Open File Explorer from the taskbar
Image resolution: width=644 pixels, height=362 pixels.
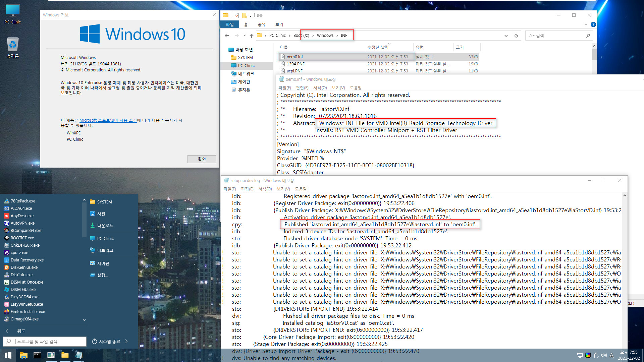(x=23, y=355)
